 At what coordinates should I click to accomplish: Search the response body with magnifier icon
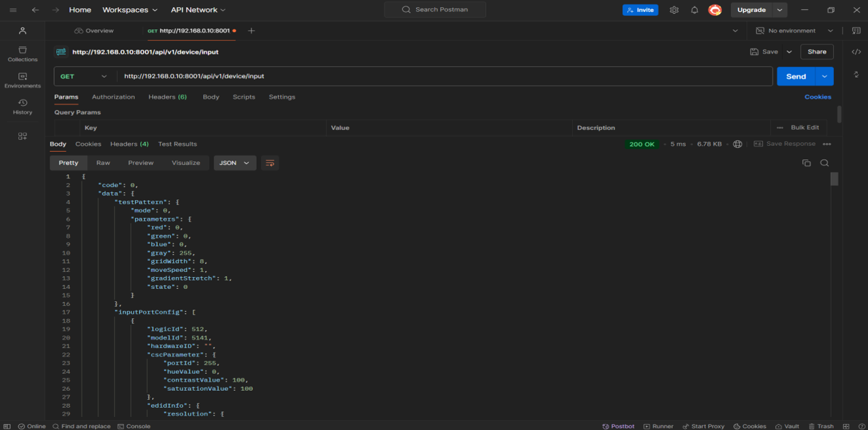824,163
